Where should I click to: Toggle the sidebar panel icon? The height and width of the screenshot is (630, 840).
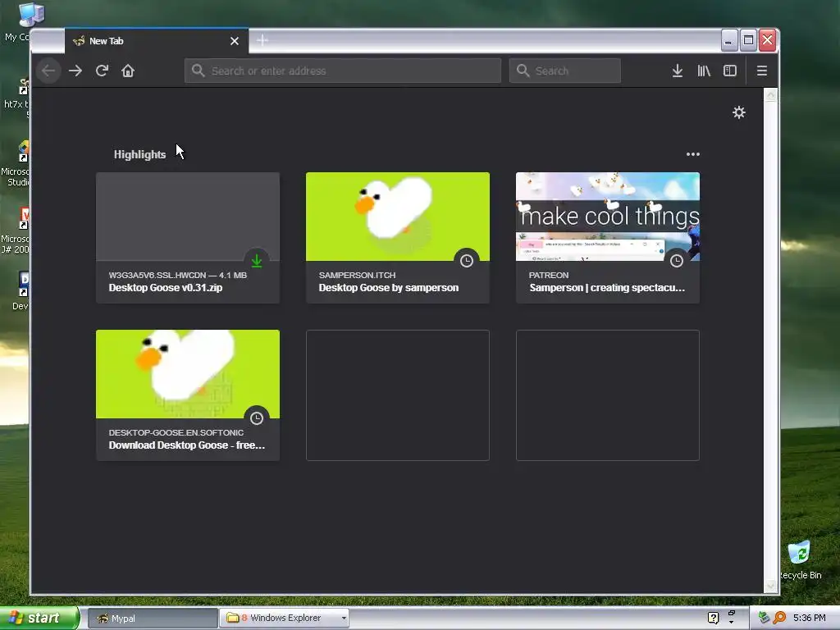729,71
